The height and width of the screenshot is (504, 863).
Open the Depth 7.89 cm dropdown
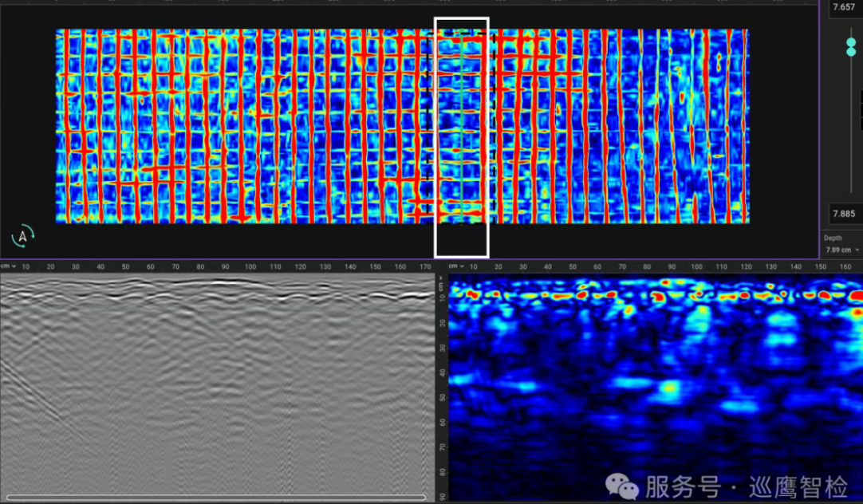click(842, 250)
